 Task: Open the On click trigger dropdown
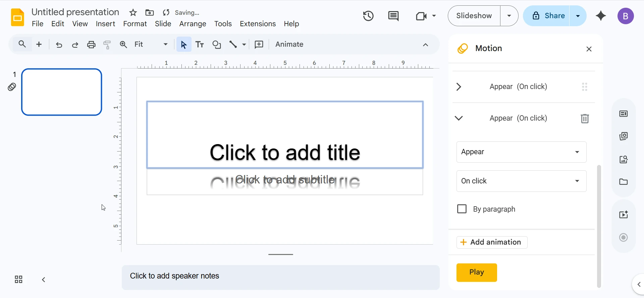521,181
